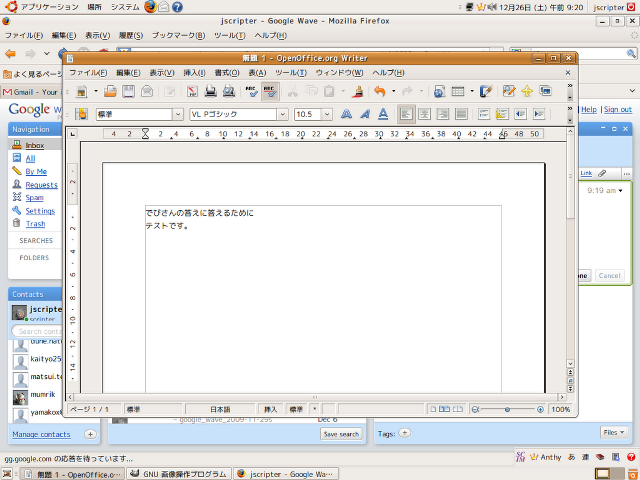Viewport: 640px width, 480px height.
Task: Toggle italic text formatting
Action: point(365,114)
